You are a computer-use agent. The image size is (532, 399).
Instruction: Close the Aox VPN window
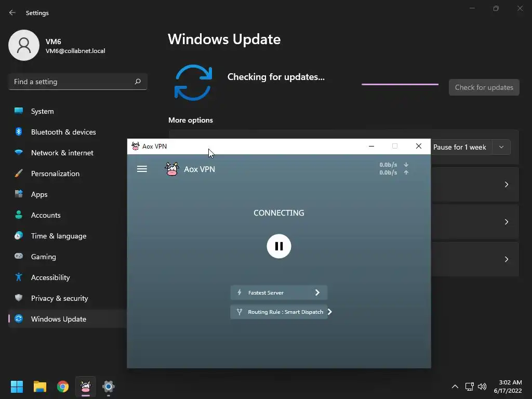point(419,146)
